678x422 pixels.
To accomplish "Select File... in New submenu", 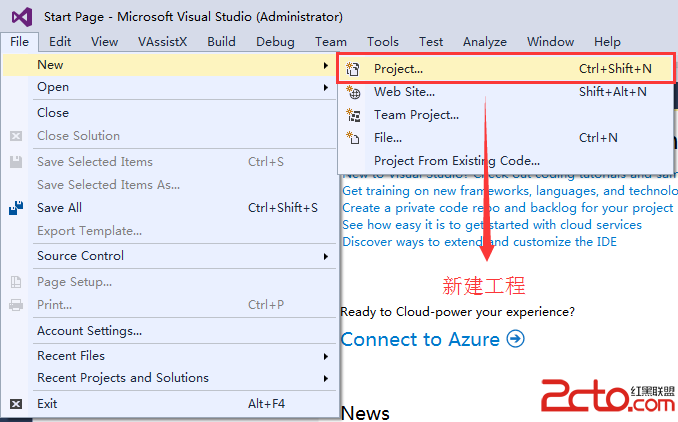I will [x=505, y=138].
